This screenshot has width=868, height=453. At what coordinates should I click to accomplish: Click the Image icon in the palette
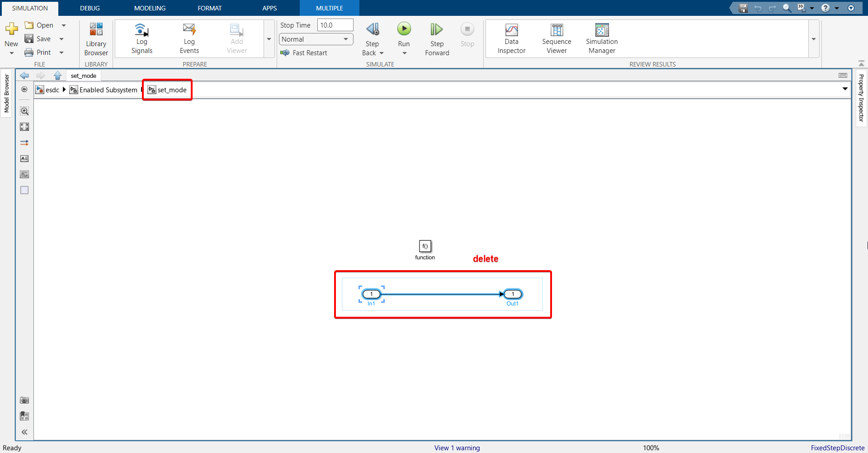24,174
